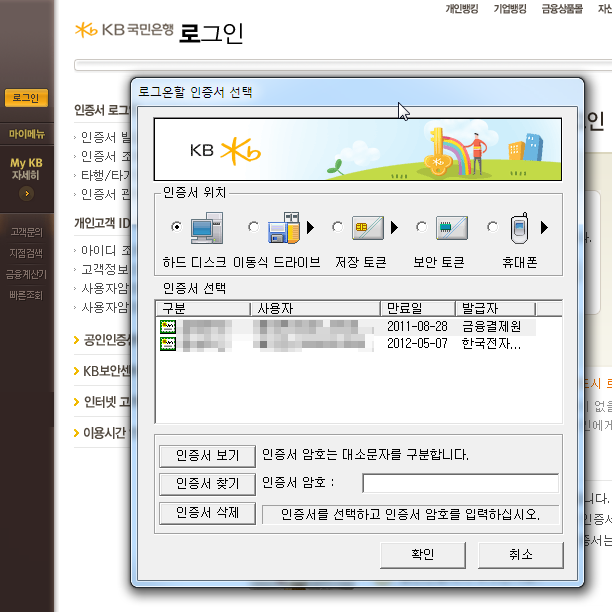Open the 기업뱅킹 top menu

[510, 9]
